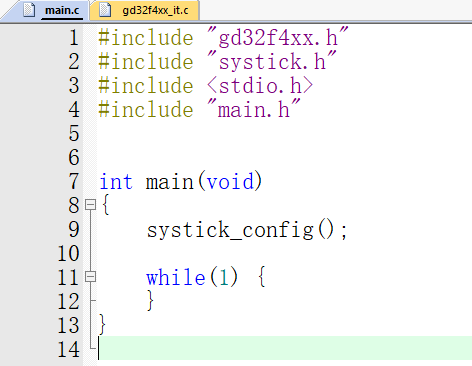This screenshot has width=472, height=366.
Task: Place cursor in highlighted line 14
Action: click(x=285, y=348)
